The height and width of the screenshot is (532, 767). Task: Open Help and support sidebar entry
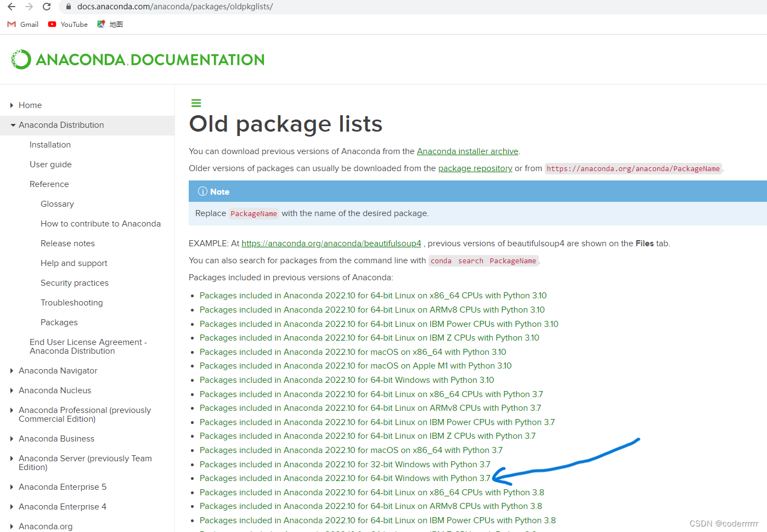(74, 263)
